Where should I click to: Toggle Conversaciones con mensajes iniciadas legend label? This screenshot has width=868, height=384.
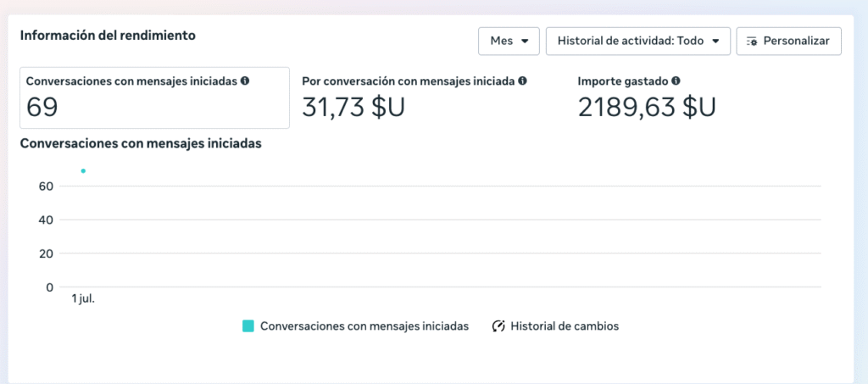click(364, 326)
